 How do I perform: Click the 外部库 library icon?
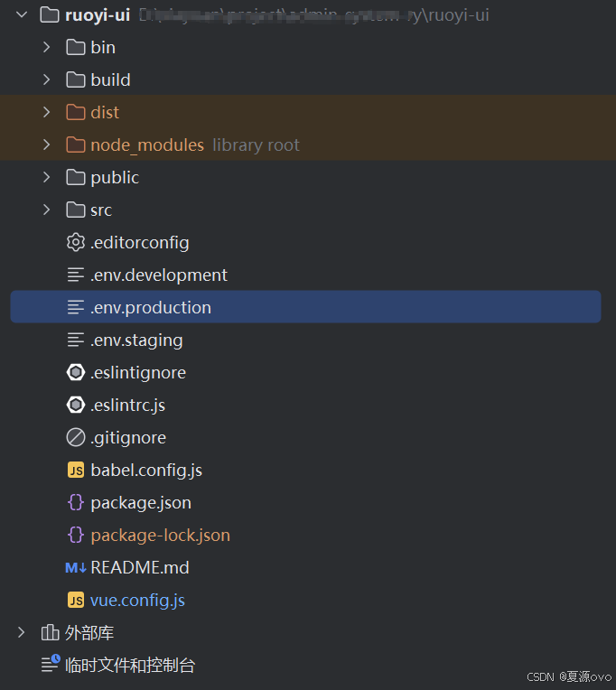click(x=50, y=633)
